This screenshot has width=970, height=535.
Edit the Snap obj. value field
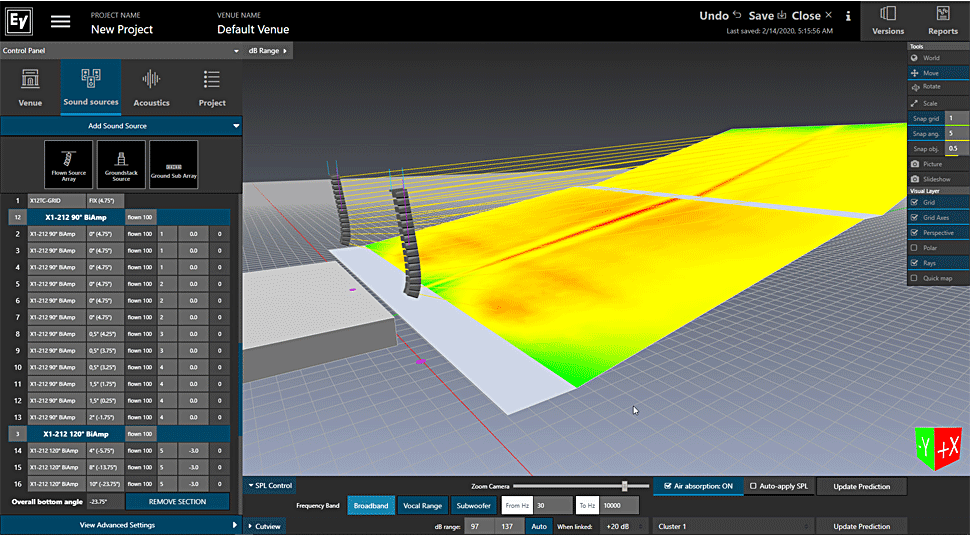tap(956, 148)
